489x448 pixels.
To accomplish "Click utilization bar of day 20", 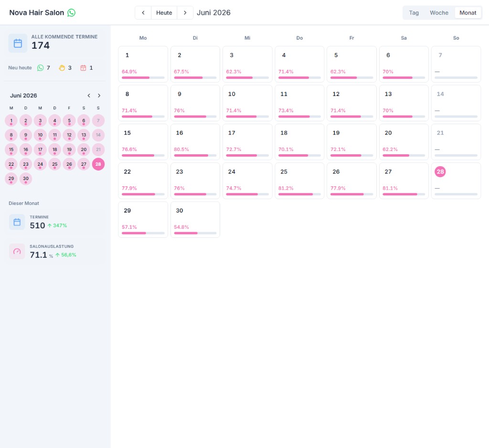I will (x=404, y=155).
